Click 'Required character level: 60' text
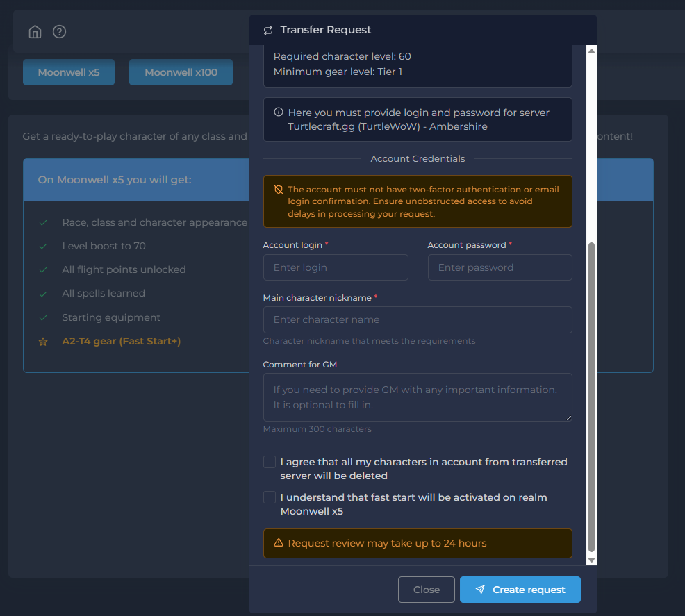 [x=342, y=56]
